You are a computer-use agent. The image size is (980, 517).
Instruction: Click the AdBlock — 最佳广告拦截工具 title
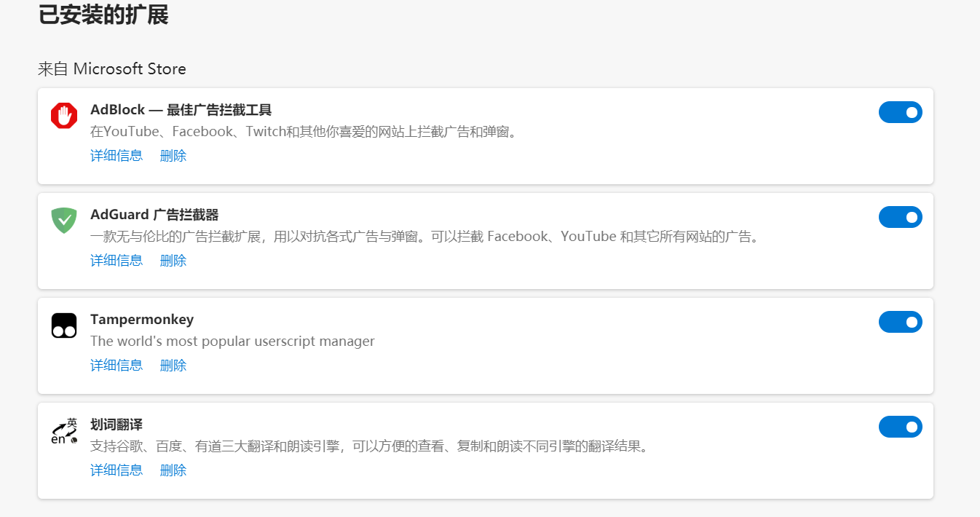tap(181, 110)
